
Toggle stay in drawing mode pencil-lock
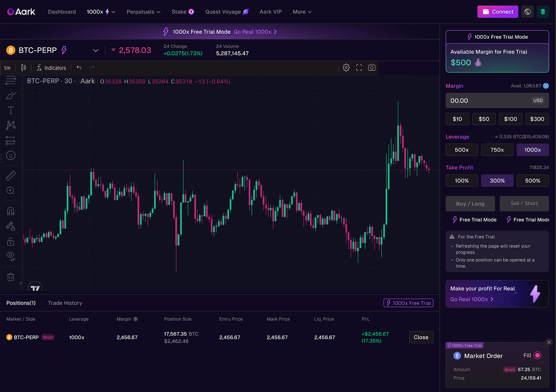click(11, 226)
